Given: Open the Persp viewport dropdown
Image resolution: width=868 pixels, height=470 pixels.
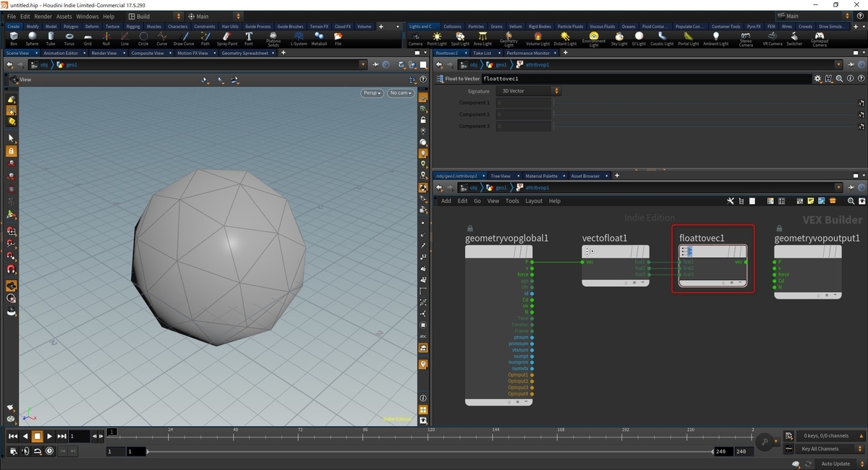Looking at the screenshot, I should tap(371, 93).
